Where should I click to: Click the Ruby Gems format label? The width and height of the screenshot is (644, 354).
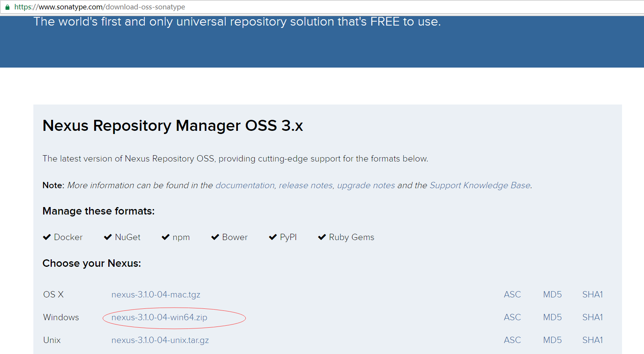352,237
